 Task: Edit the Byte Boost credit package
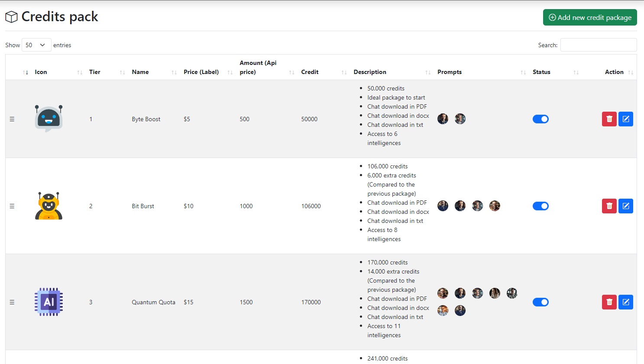(x=625, y=119)
